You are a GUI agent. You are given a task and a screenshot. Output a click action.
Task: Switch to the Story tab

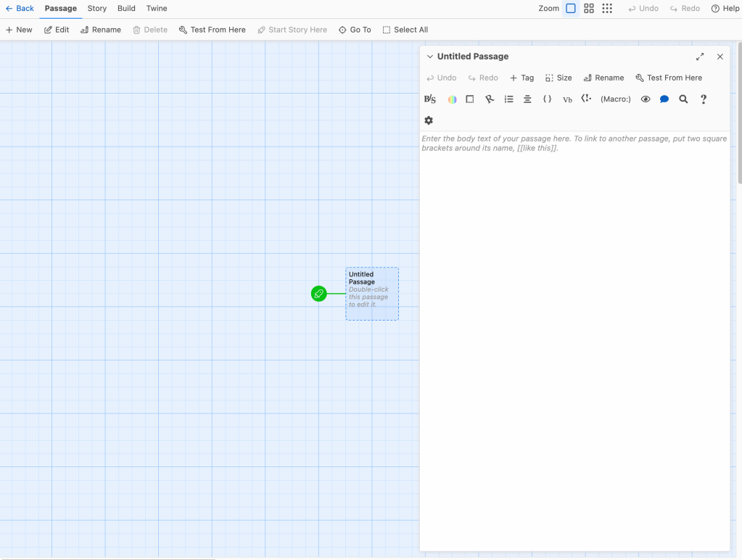click(x=97, y=9)
